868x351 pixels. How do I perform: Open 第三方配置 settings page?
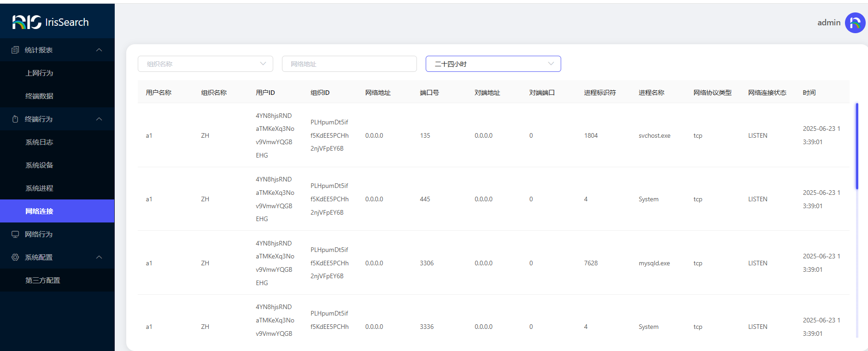click(x=42, y=280)
